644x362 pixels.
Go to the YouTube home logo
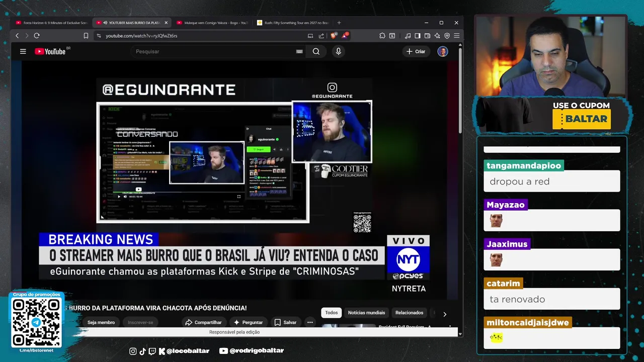50,51
